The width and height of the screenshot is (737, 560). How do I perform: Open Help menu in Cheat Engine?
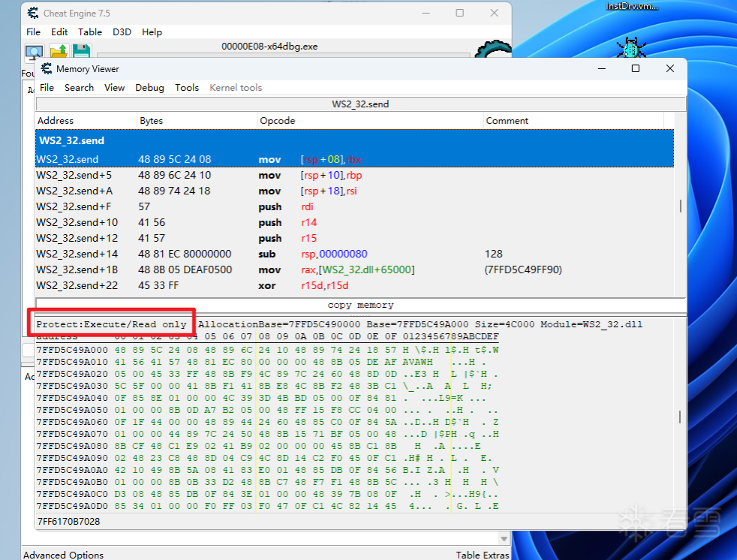152,32
